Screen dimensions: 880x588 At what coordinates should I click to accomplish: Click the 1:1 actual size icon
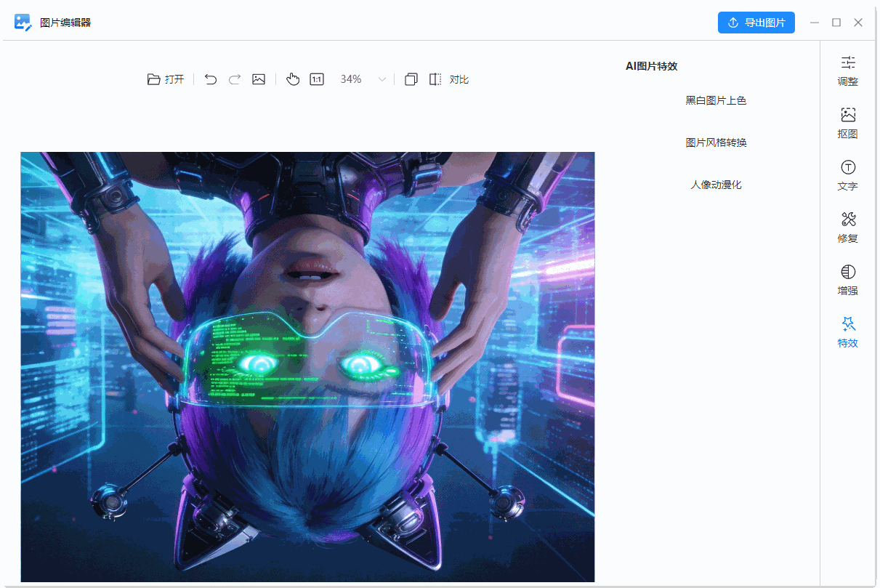(316, 79)
